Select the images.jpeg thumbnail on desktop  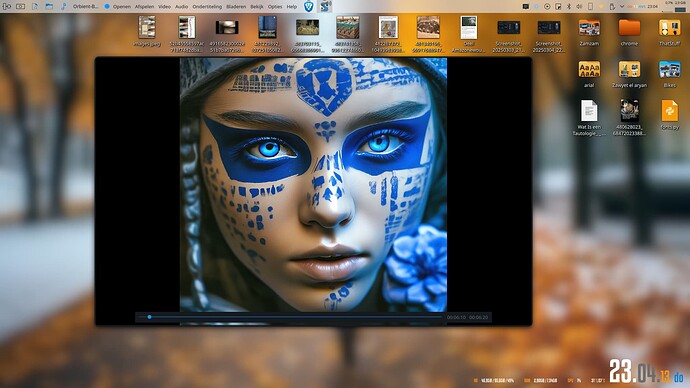coord(147,31)
